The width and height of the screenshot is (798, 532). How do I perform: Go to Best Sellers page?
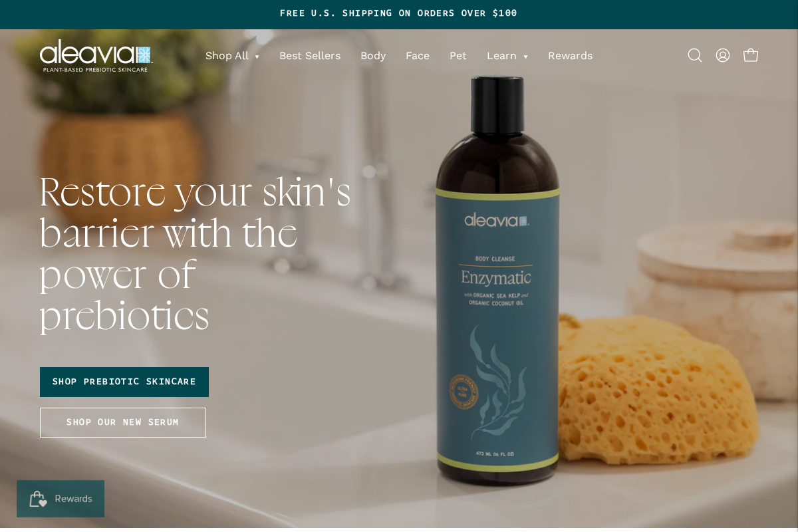click(310, 56)
